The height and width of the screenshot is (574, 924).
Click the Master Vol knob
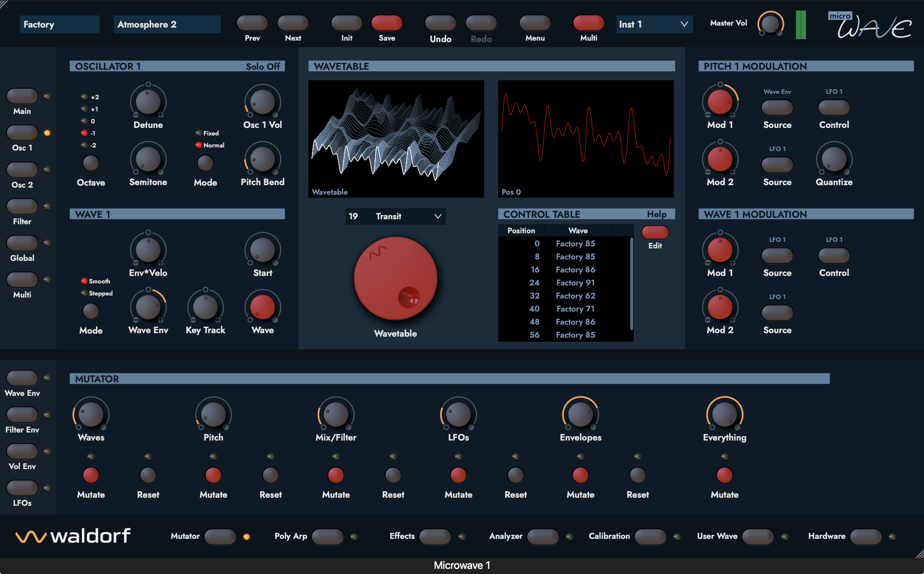(x=770, y=23)
